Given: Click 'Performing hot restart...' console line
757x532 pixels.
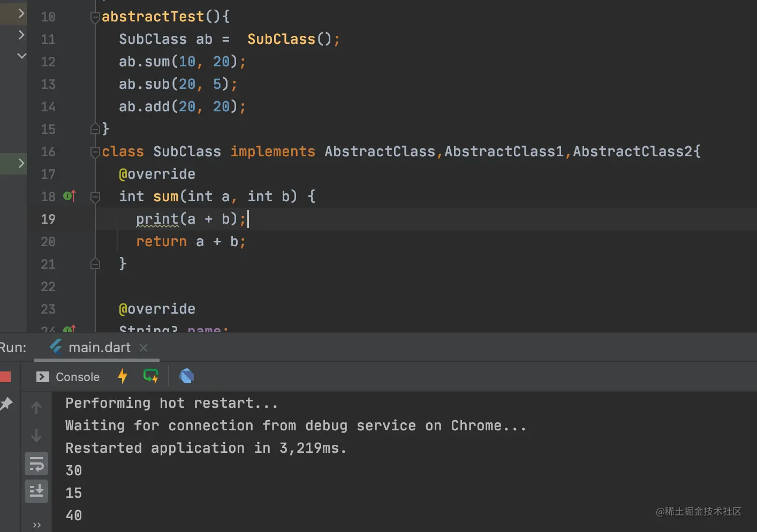Looking at the screenshot, I should click(x=172, y=403).
